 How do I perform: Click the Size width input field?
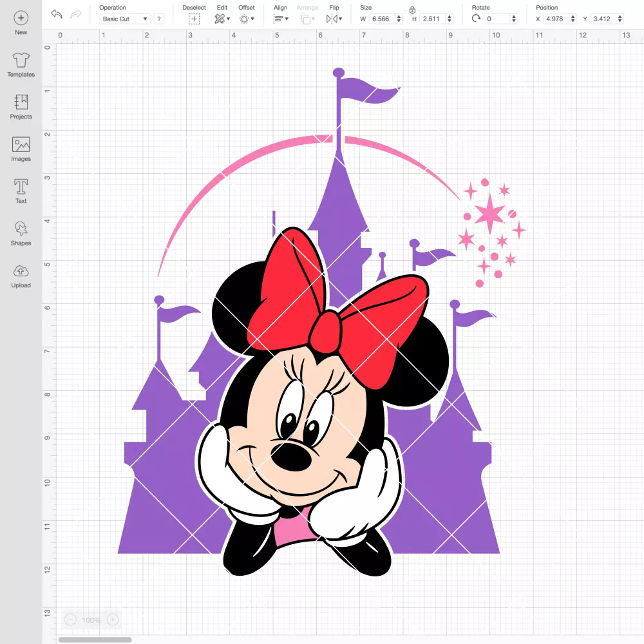click(381, 19)
